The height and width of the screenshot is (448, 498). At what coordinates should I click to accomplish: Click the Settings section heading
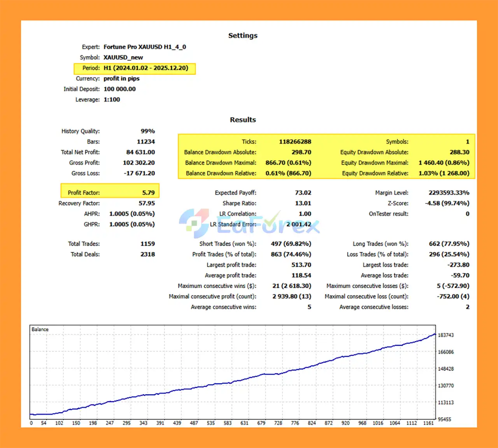coord(243,35)
